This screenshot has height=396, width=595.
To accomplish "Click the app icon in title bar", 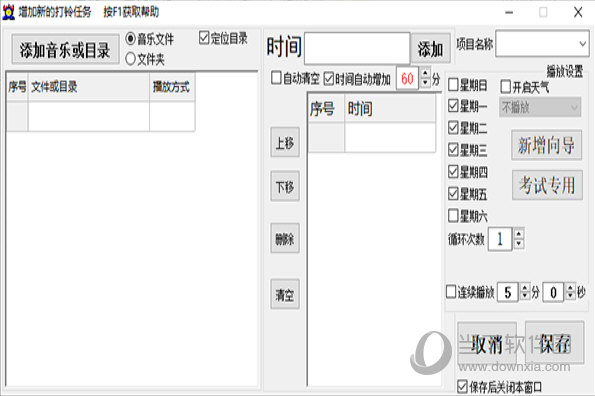I will (x=8, y=12).
